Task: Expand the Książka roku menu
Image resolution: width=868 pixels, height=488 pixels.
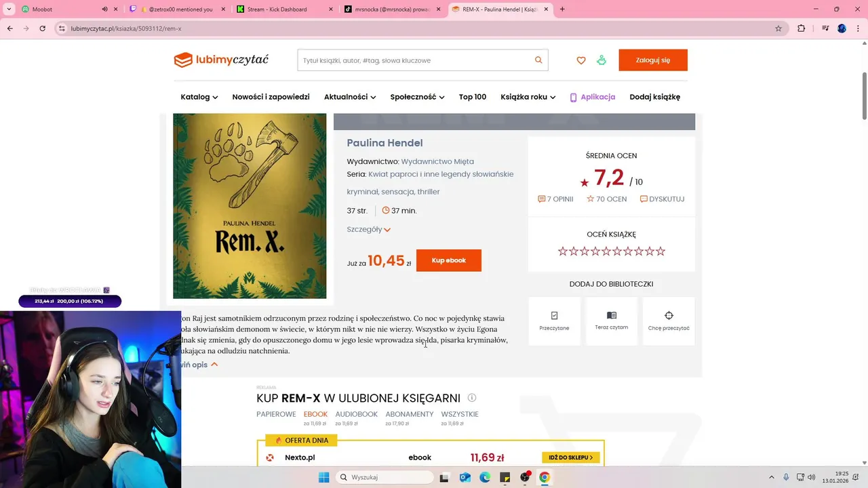Action: (x=528, y=97)
